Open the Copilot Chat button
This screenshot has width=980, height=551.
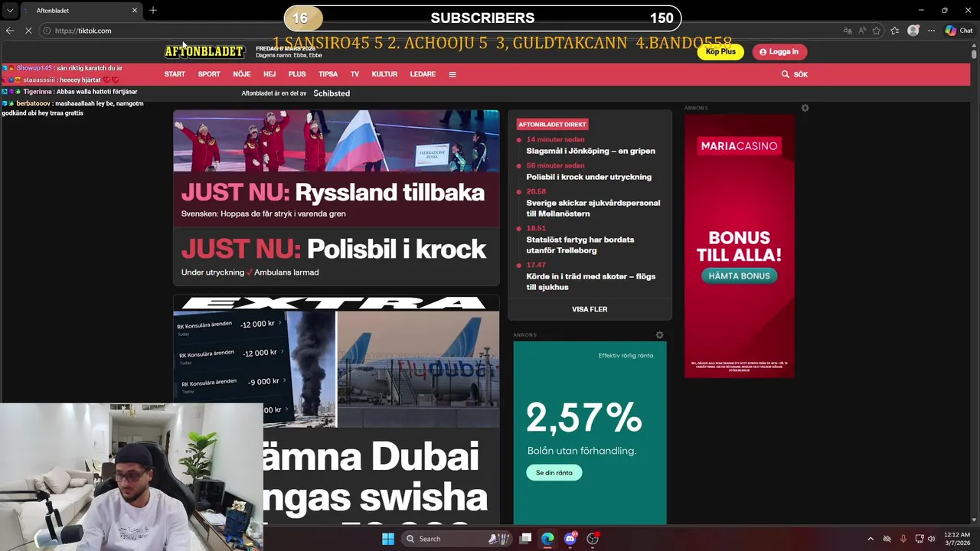tap(959, 31)
